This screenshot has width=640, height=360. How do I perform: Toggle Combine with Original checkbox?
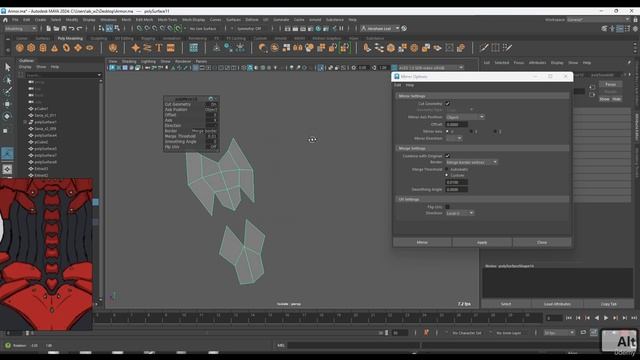[x=447, y=156]
